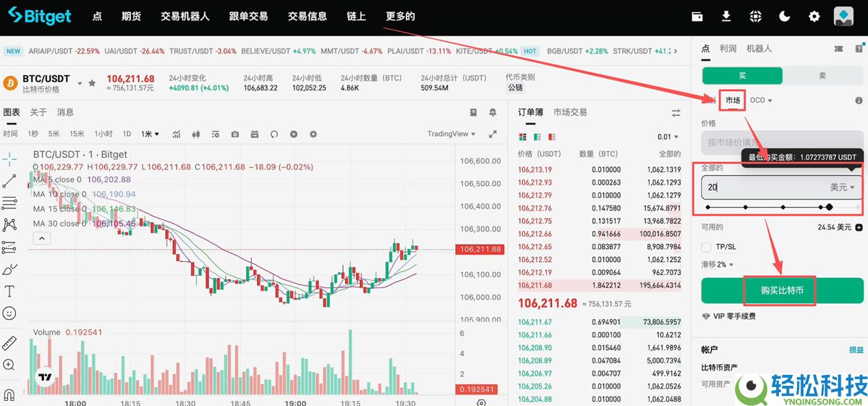Expand chart to fullscreen
The image size is (868, 406).
pos(493,134)
